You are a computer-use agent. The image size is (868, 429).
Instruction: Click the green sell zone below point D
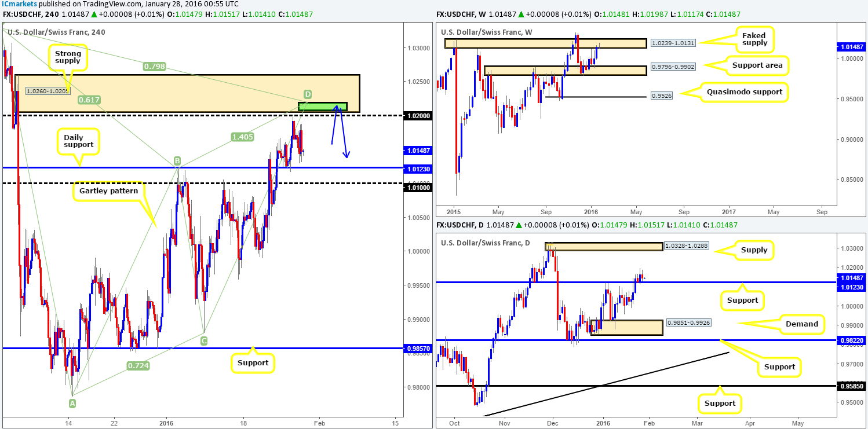point(323,107)
